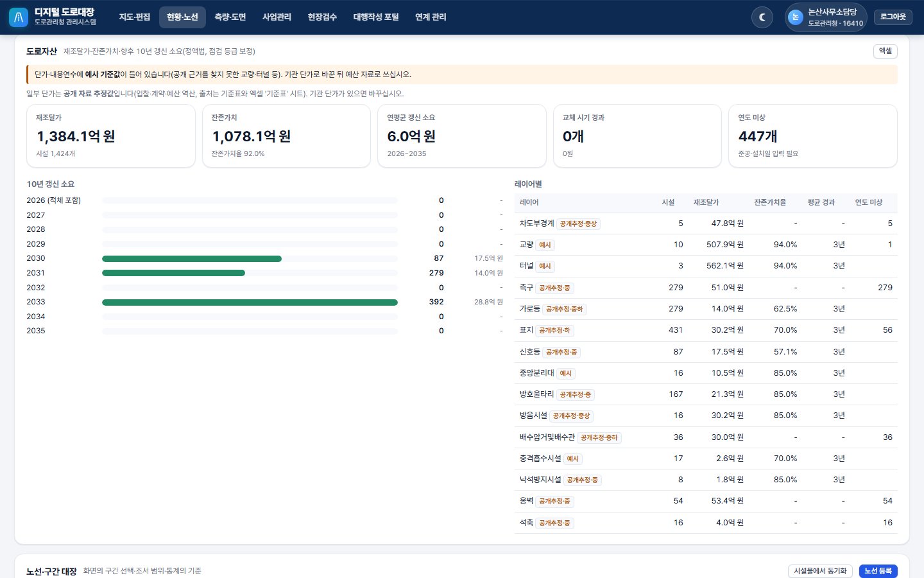
Task: Export road assets with 엑셀 button
Action: 886,51
